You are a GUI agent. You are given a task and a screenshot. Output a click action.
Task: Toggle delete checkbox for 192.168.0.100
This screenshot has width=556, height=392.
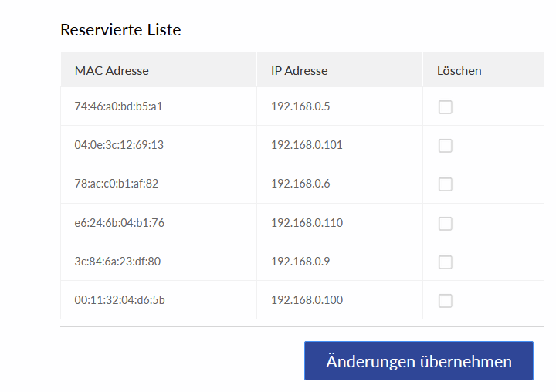(x=445, y=300)
